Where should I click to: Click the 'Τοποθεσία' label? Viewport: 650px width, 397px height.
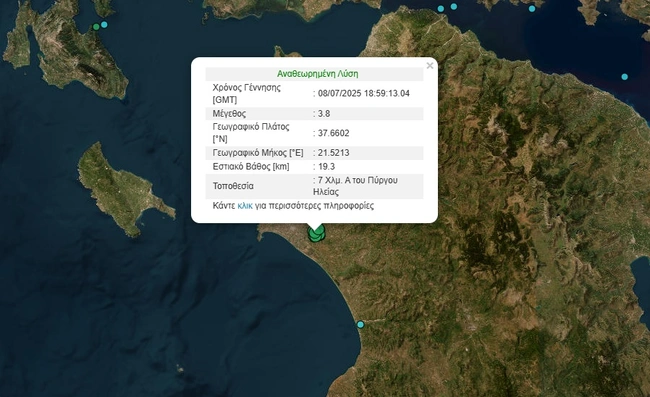[x=233, y=186]
